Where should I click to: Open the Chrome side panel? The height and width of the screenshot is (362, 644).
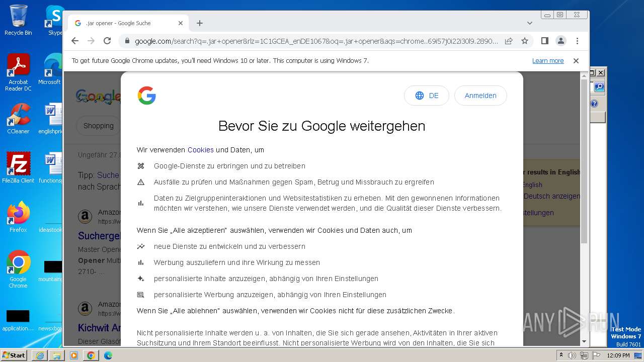tap(544, 41)
